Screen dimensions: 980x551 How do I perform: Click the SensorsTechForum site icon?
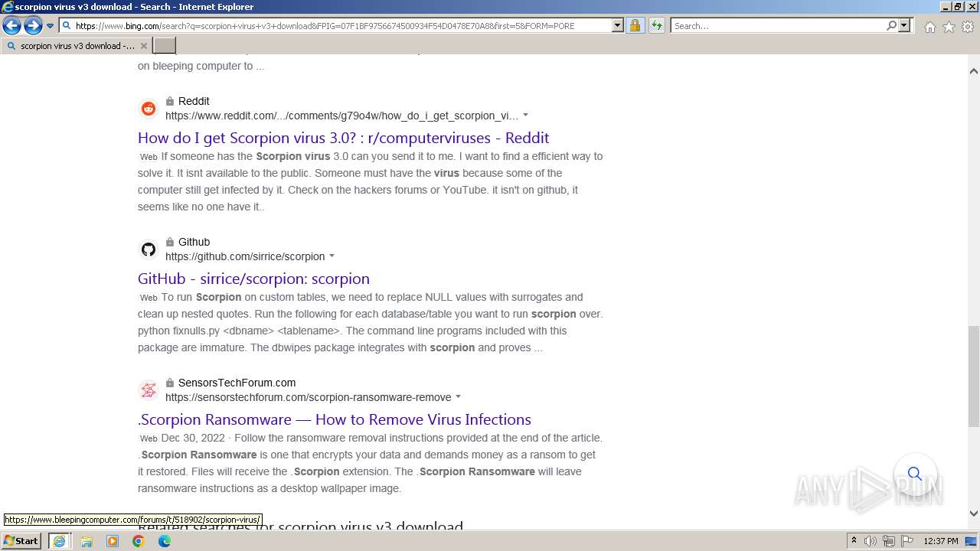coord(149,390)
